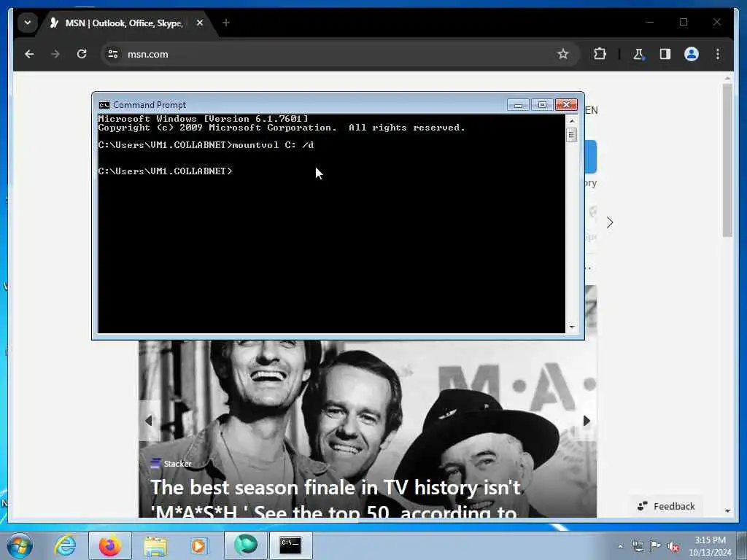Click Command Prompt scrollbar down arrow

(x=572, y=327)
